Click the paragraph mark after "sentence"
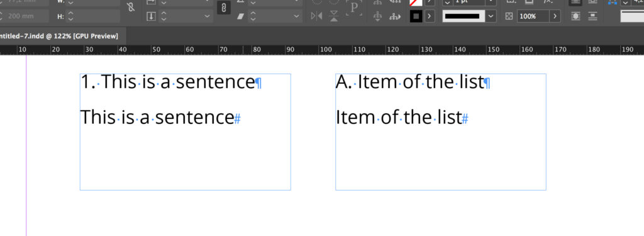Screen dimensions: 644x236 coord(258,83)
